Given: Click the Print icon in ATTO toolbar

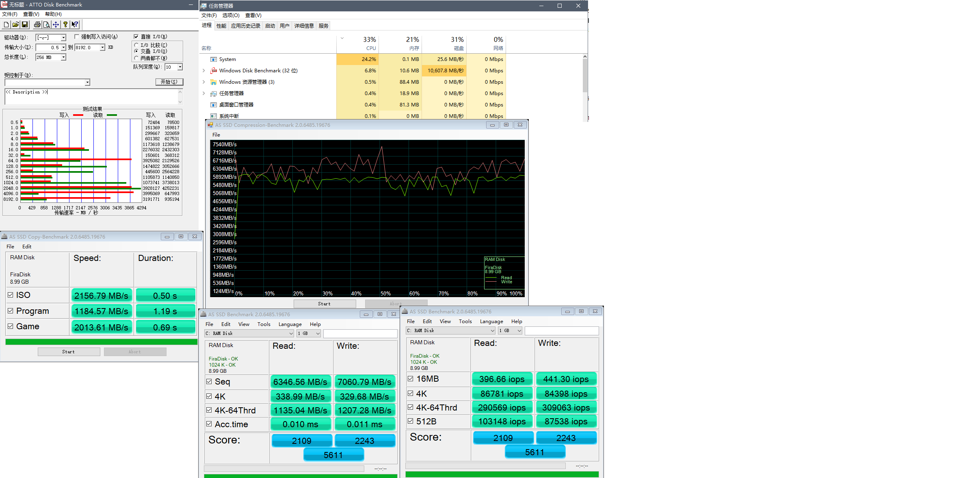Looking at the screenshot, I should 37,25.
